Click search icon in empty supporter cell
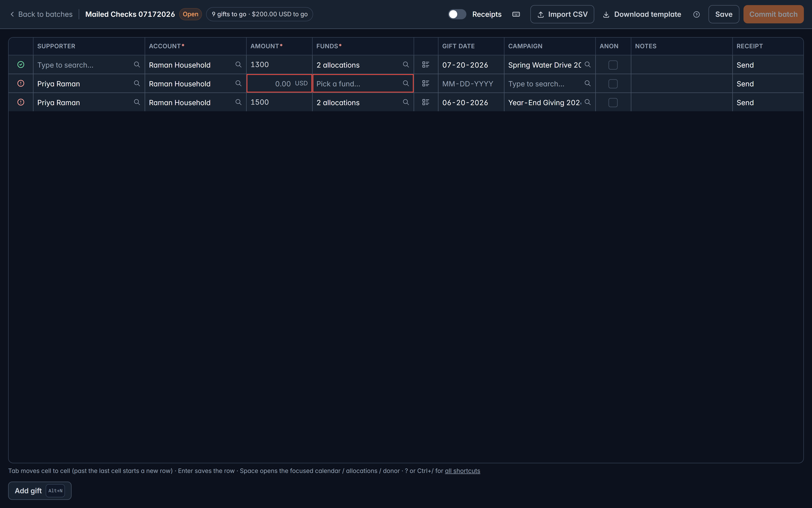Viewport: 812px width, 508px height. point(137,65)
